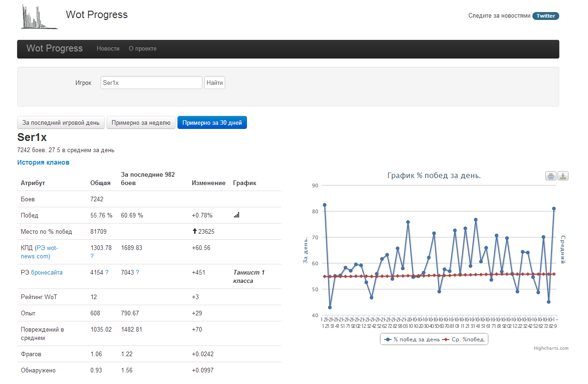Viewport: 588px width, 384px height.
Task: Click the Wot Progress logo image
Action: coord(39,17)
